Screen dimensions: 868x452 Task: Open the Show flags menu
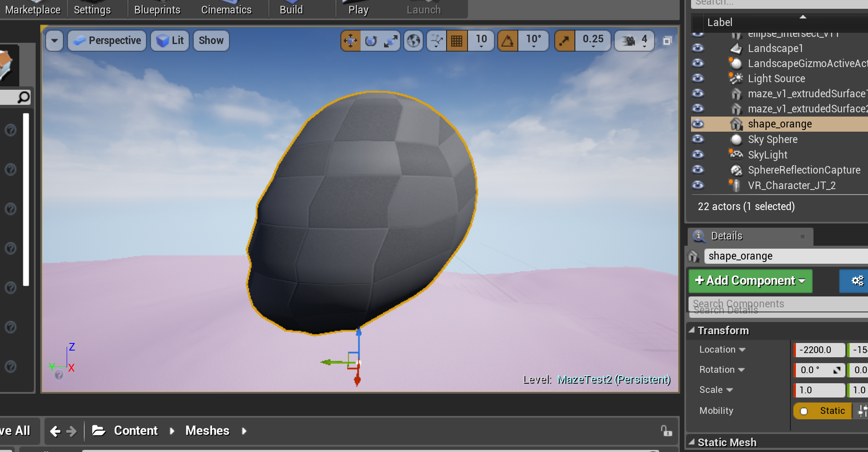pos(211,41)
